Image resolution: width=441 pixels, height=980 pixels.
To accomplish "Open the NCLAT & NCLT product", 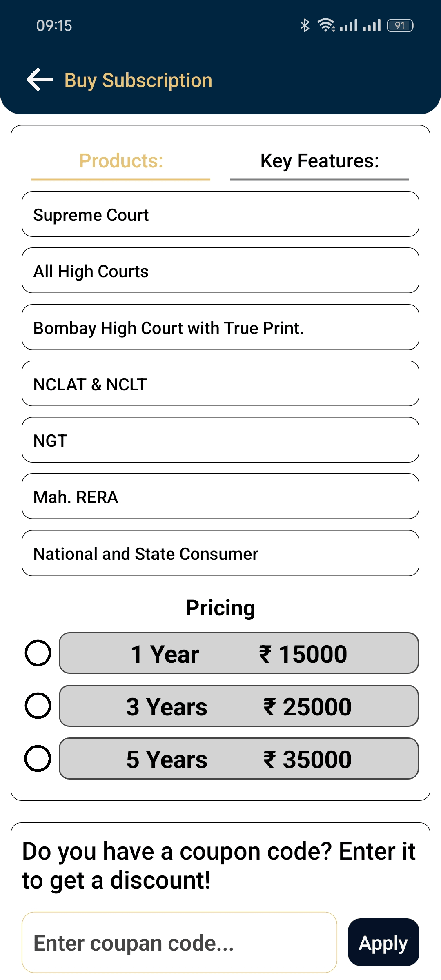I will click(x=220, y=383).
